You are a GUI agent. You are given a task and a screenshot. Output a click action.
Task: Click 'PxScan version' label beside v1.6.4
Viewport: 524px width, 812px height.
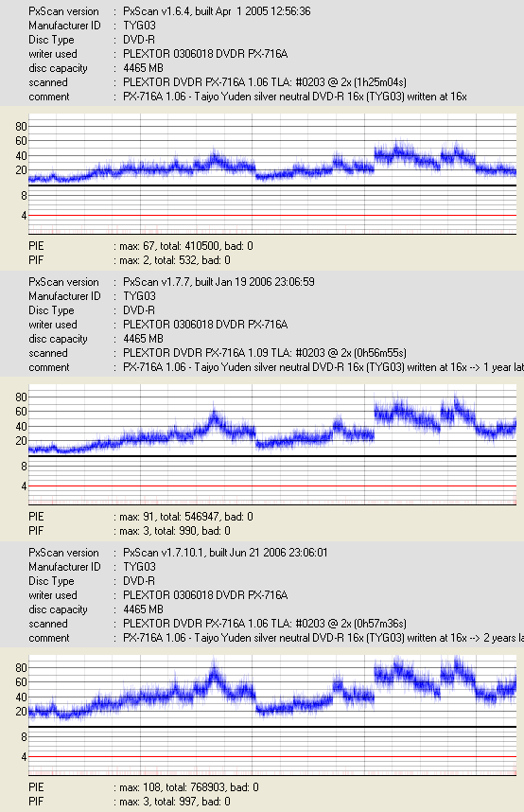[x=63, y=11]
